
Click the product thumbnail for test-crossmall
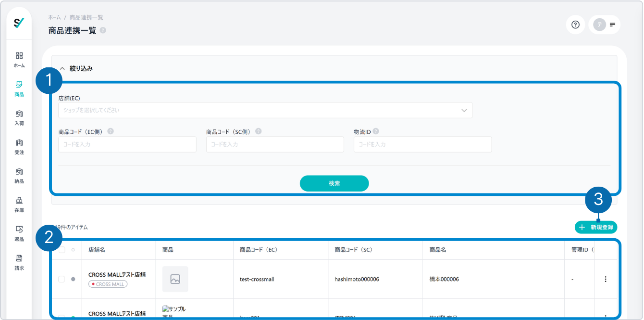pos(175,279)
